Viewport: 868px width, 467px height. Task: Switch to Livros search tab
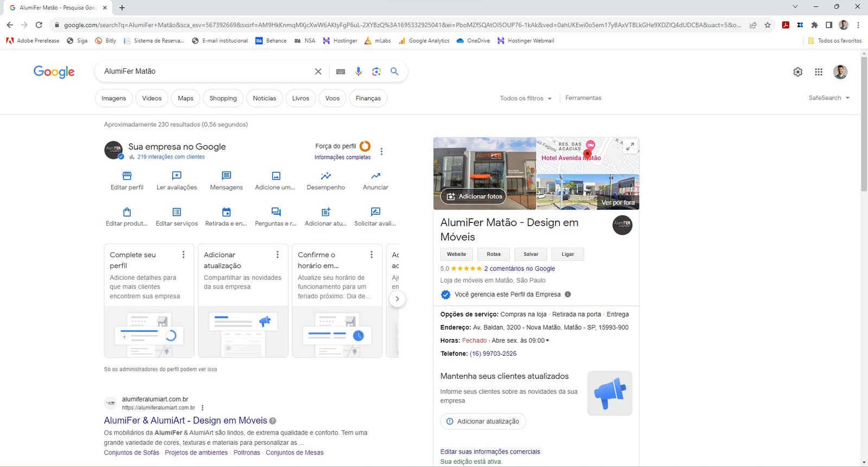click(x=301, y=98)
